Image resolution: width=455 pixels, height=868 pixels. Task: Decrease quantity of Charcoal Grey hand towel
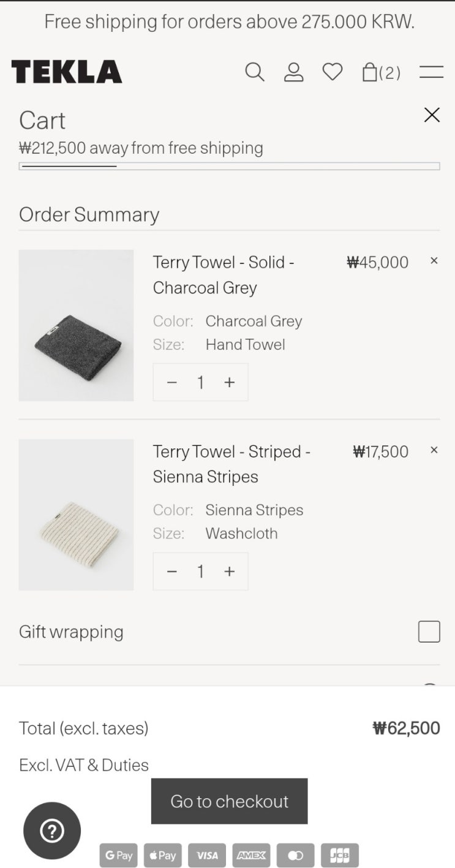tap(172, 382)
